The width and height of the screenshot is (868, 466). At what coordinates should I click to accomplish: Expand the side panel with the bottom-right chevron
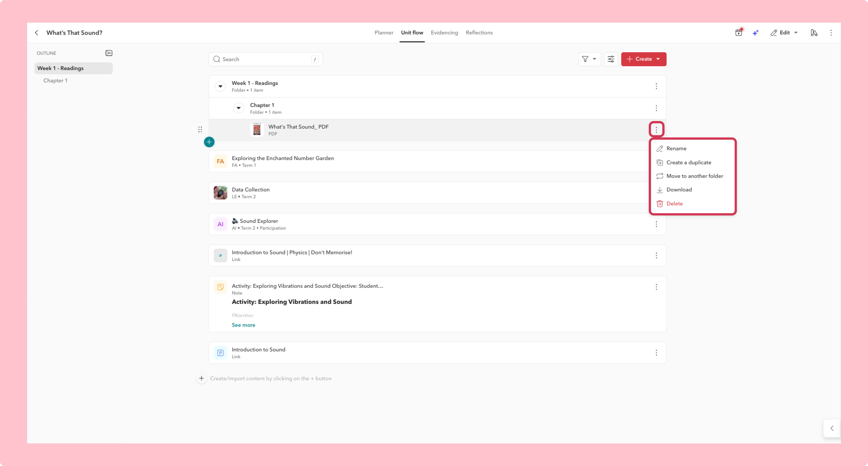tap(832, 428)
